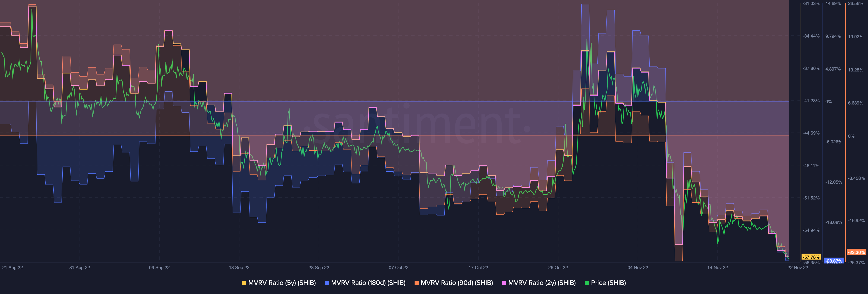
Task: Click the orange MVRV 90d legend swatch
Action: click(x=416, y=283)
